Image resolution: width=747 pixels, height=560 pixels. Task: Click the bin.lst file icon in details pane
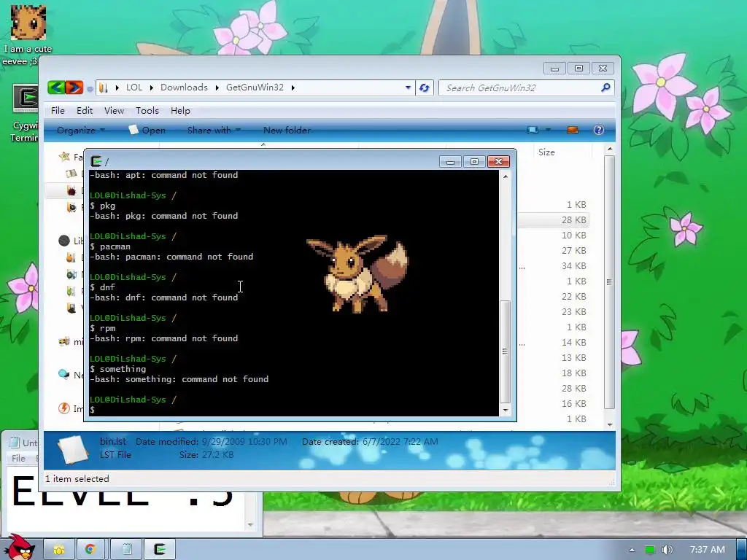coord(72,449)
